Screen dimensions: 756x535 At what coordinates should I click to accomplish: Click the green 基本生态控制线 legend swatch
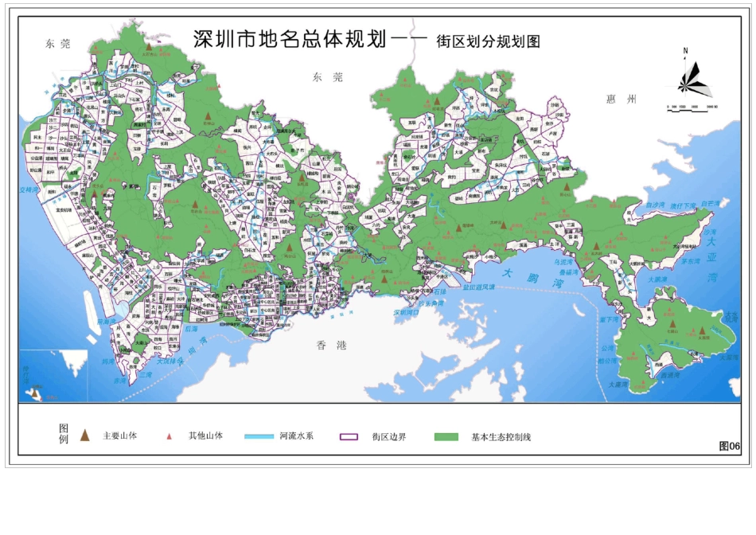(x=446, y=437)
